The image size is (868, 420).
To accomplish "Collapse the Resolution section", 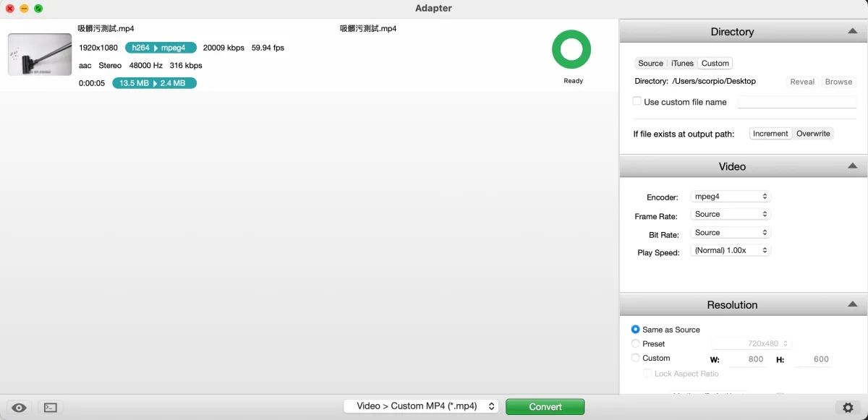I will (853, 304).
